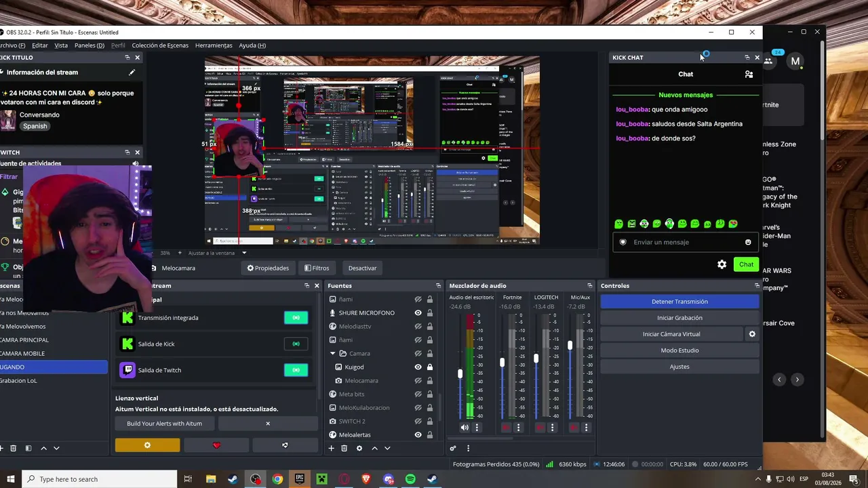868x488 pixels.
Task: Mute the Audio del escritorio channel
Action: pyautogui.click(x=465, y=428)
